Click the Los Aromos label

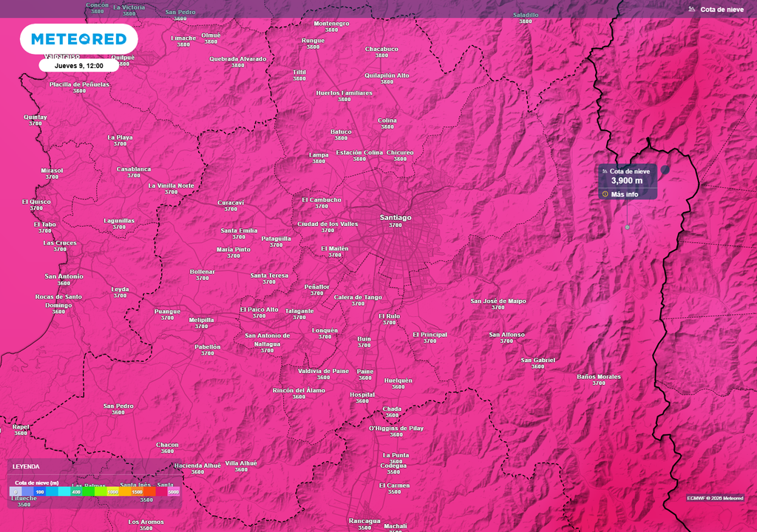(146, 522)
